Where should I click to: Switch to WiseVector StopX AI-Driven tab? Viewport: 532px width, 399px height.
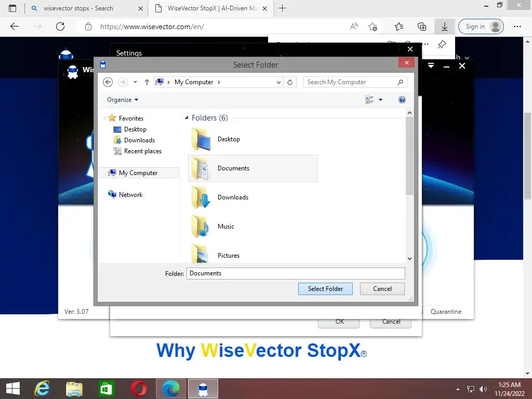point(212,8)
